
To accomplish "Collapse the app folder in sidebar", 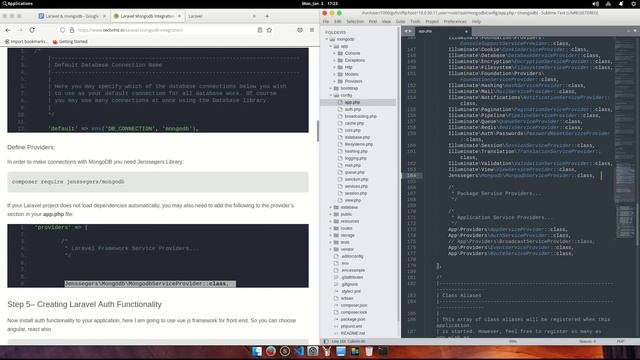I will point(331,46).
